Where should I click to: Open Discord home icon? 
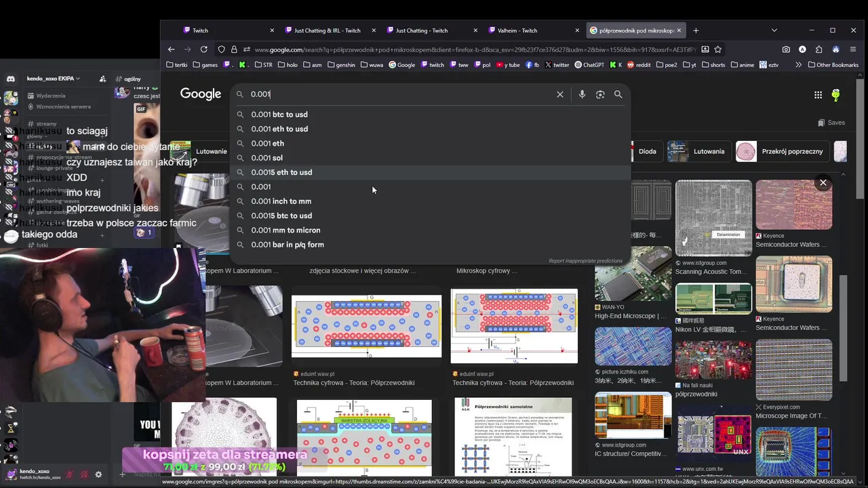tap(10, 79)
